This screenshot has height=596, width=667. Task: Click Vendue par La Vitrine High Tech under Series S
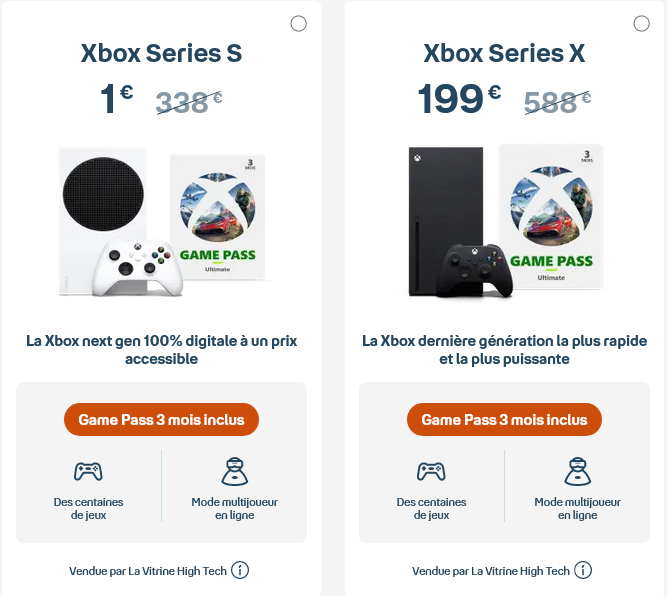[148, 571]
